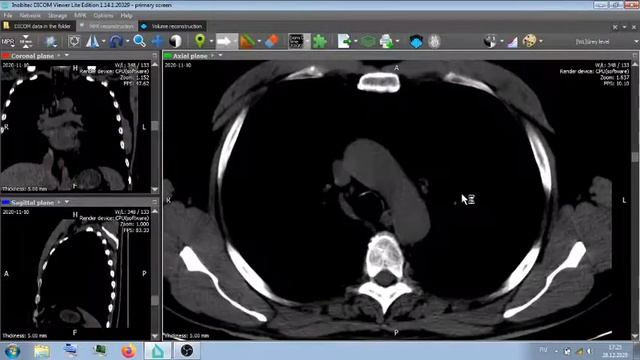Expand the color palette dropdown arrow
The width and height of the screenshot is (640, 360).
pyautogui.click(x=541, y=42)
